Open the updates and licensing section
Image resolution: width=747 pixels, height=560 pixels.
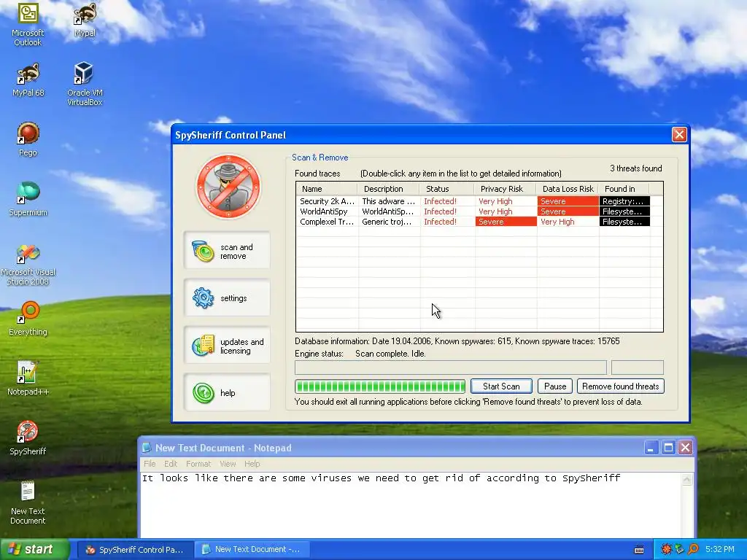tap(227, 346)
